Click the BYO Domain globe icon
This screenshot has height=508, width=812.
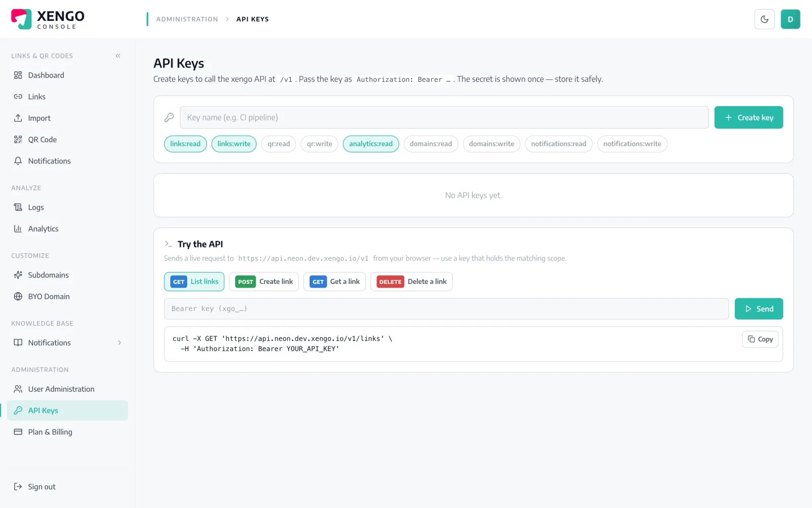[18, 296]
